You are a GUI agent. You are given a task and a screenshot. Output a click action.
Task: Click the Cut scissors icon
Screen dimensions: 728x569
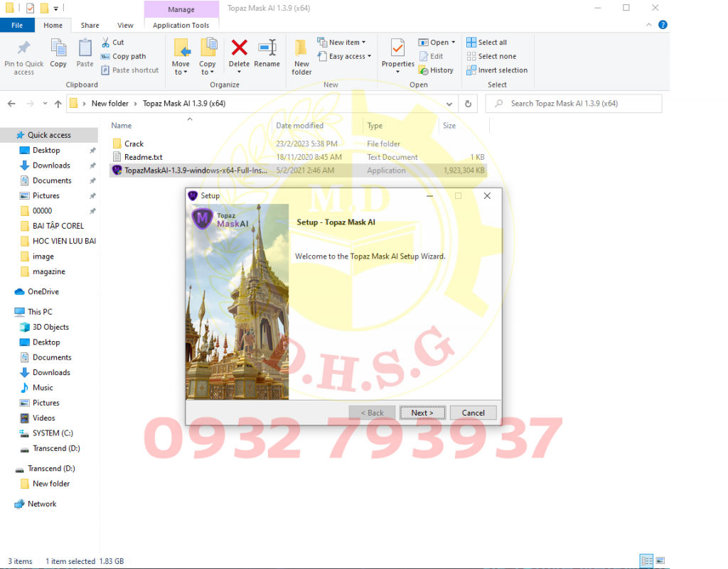click(106, 42)
